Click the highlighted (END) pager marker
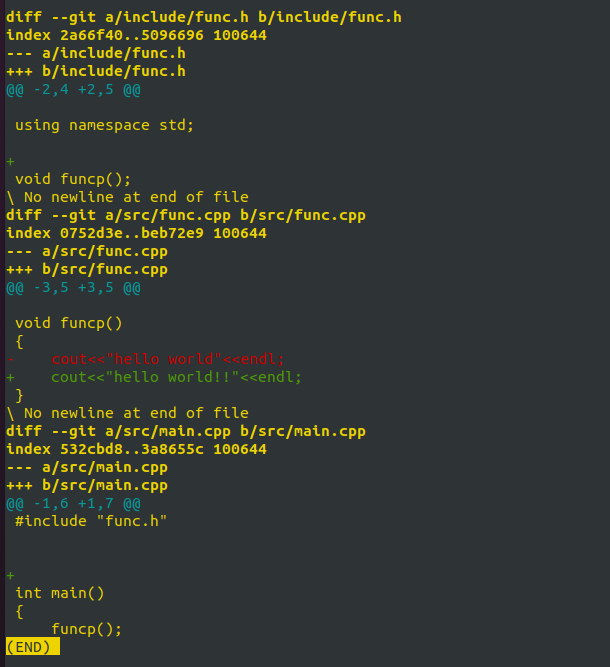Viewport: 610px width, 667px height. tap(33, 647)
